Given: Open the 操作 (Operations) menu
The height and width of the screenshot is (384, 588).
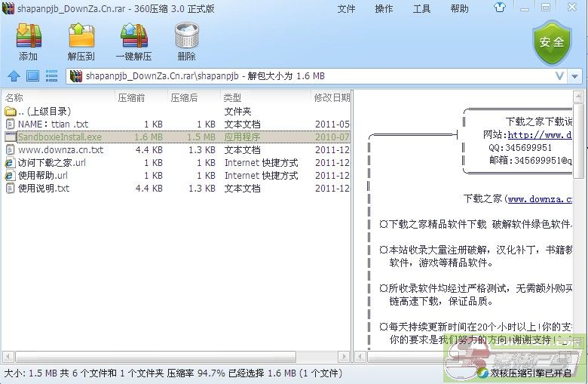Looking at the screenshot, I should (384, 9).
